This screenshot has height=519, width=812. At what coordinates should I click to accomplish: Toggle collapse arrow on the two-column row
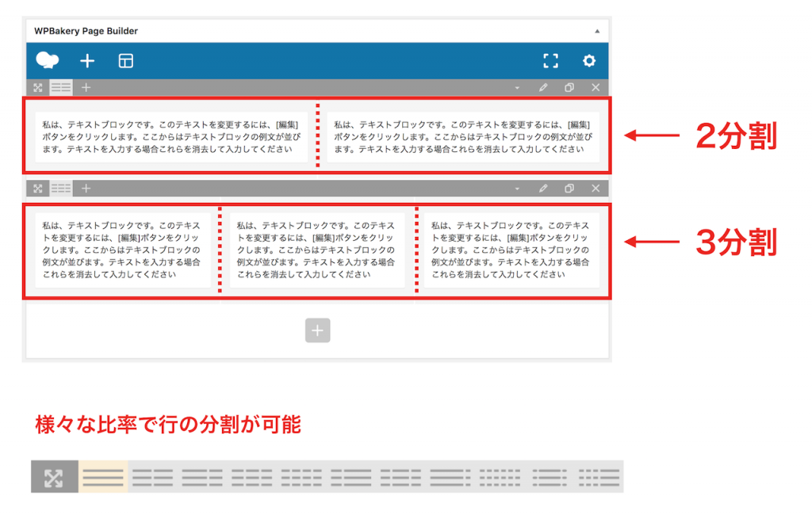click(x=517, y=88)
